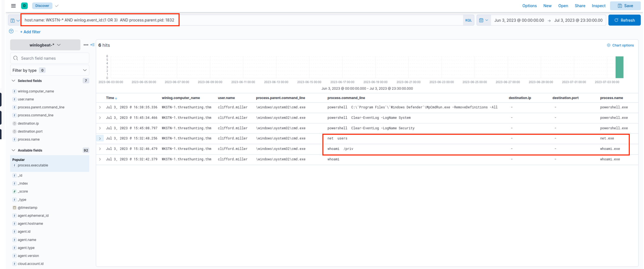
Task: Collapse the Selected fields section
Action: click(x=13, y=81)
